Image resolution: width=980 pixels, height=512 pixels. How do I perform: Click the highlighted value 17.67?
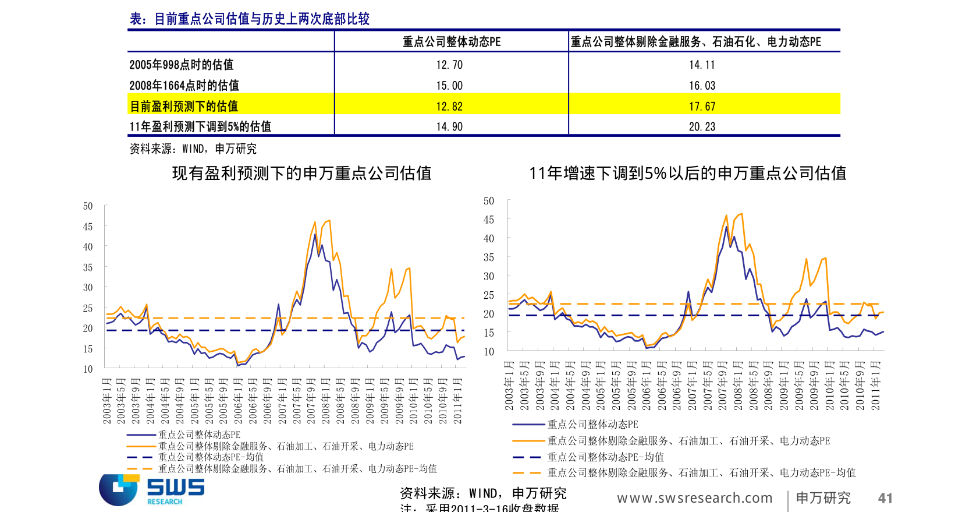coord(702,107)
